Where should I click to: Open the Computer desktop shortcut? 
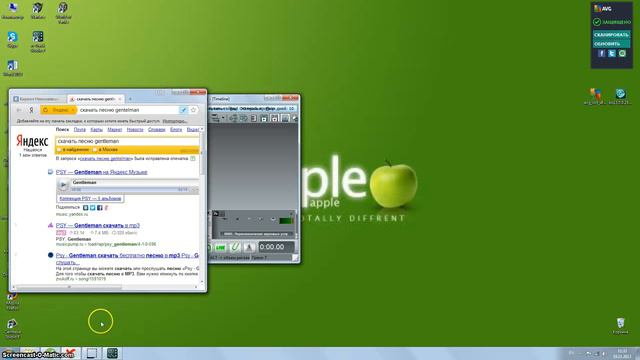[12, 11]
